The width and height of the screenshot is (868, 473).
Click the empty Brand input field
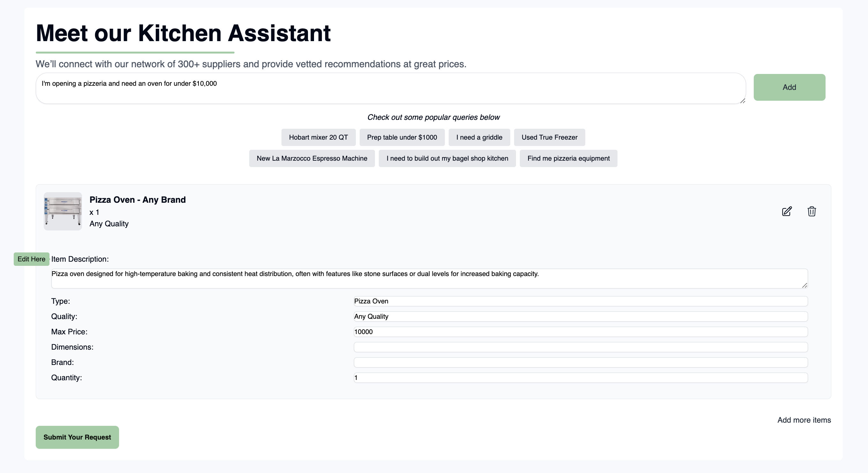click(580, 363)
